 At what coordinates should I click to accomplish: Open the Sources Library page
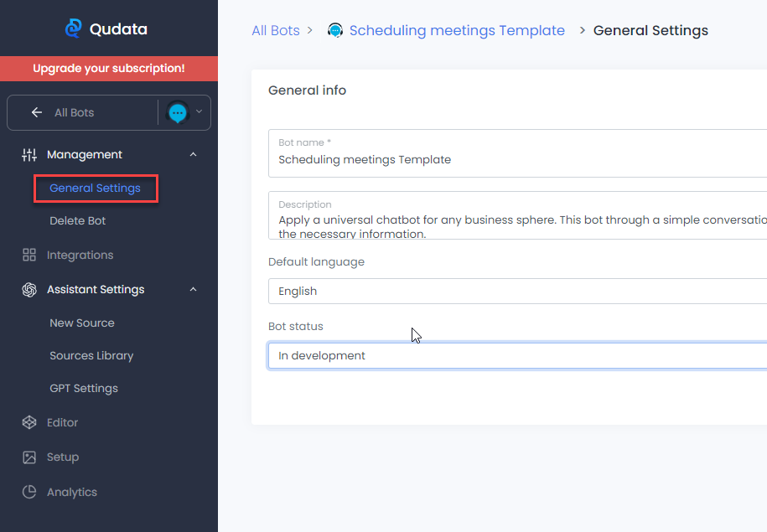point(91,355)
